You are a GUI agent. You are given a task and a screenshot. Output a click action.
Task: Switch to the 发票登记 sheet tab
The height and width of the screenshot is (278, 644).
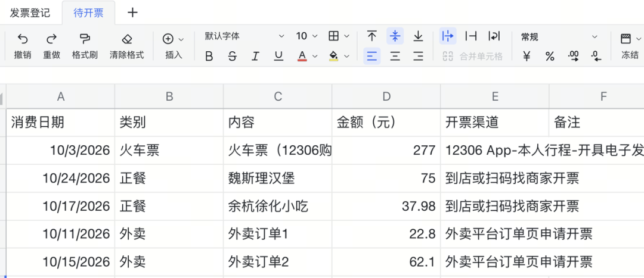click(x=30, y=13)
